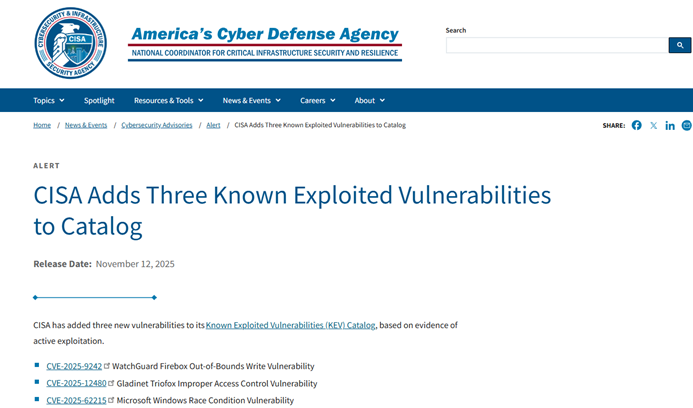Open Cybersecurity Advisories breadcrumb link
This screenshot has height=408, width=693.
157,125
